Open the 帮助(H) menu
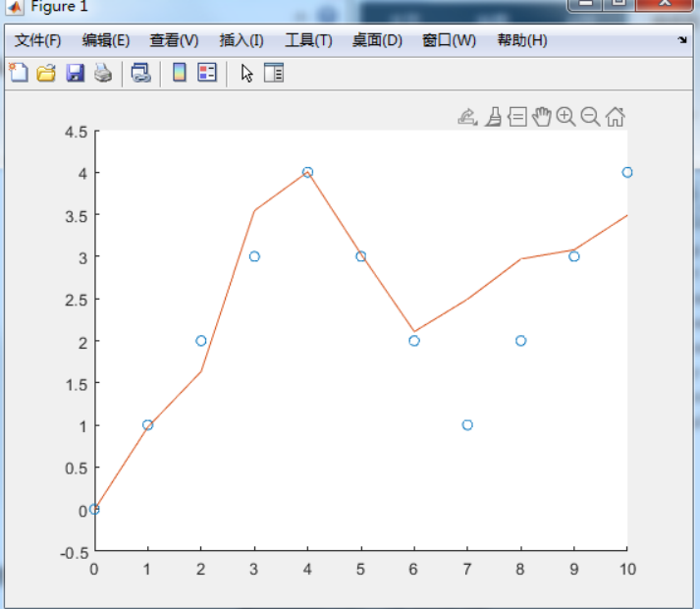The image size is (700, 609). coord(522,40)
